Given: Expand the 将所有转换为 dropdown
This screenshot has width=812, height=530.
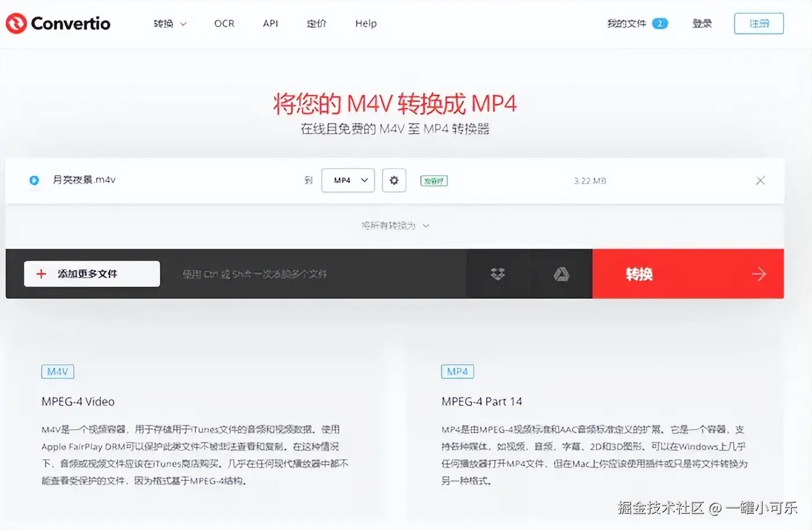Looking at the screenshot, I should pyautogui.click(x=395, y=226).
